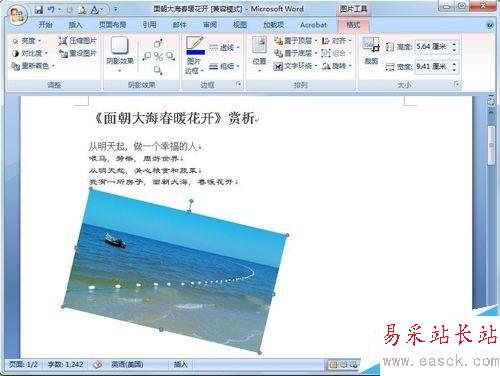Save the document from Quick Access toolbar
This screenshot has width=500, height=376.
click(38, 10)
